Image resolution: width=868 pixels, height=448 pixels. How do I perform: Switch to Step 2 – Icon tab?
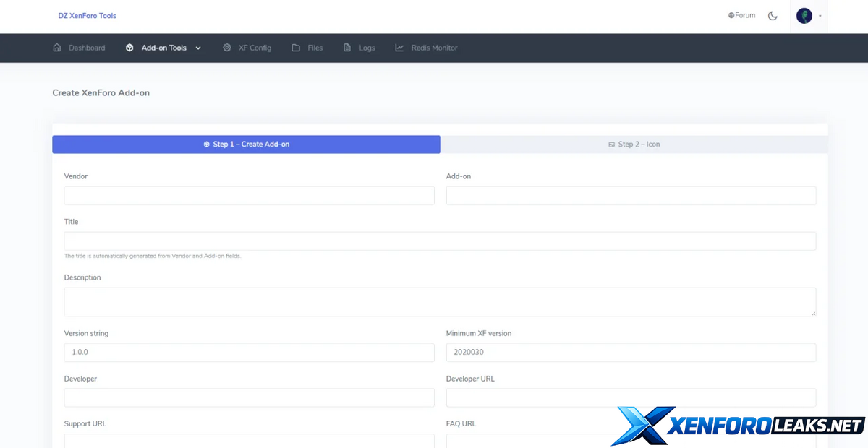[x=634, y=145]
